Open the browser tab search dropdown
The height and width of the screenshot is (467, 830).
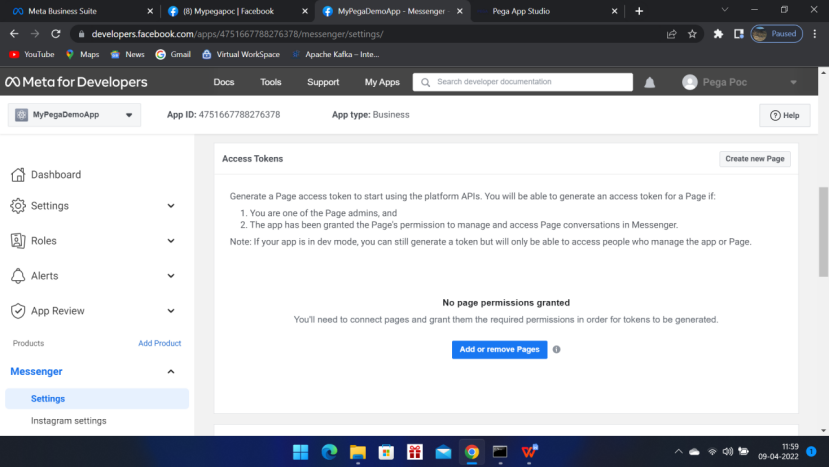(x=725, y=10)
